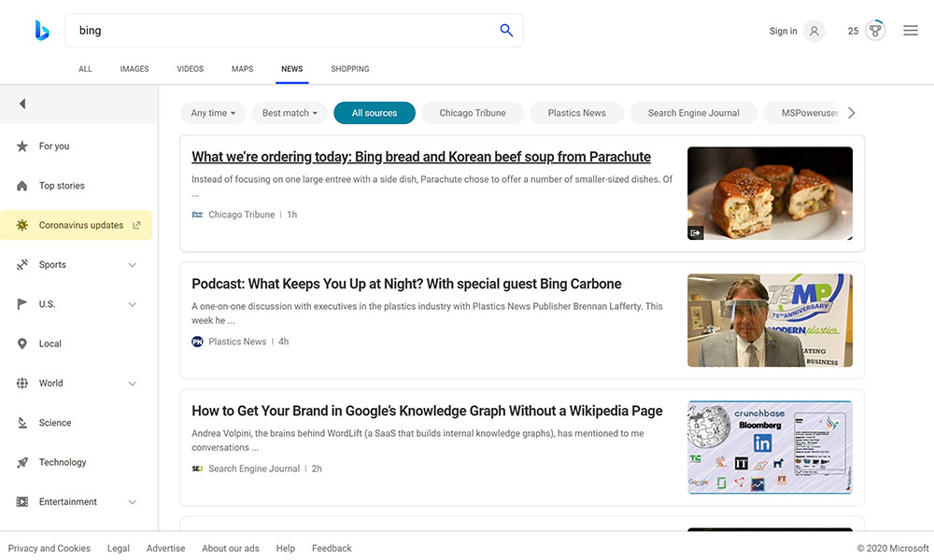Open Privacy and Cookies footer link
934x560 pixels.
pos(50,549)
